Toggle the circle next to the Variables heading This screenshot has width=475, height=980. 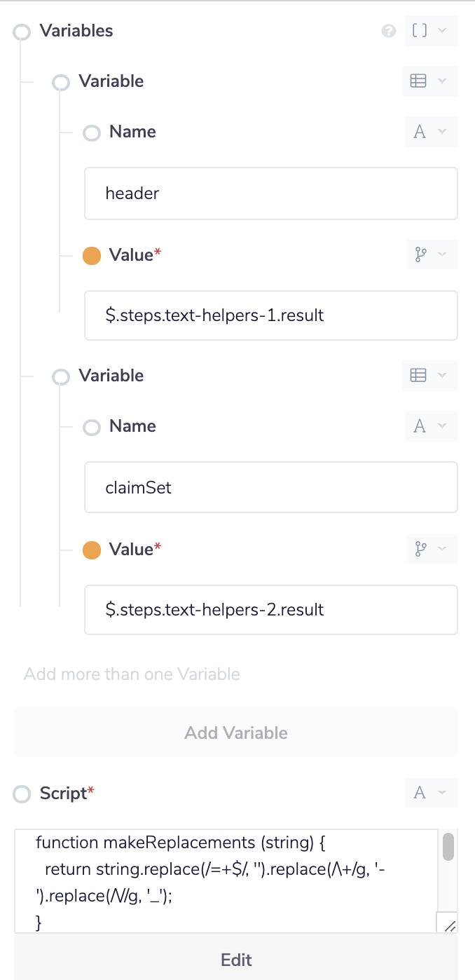[21, 32]
